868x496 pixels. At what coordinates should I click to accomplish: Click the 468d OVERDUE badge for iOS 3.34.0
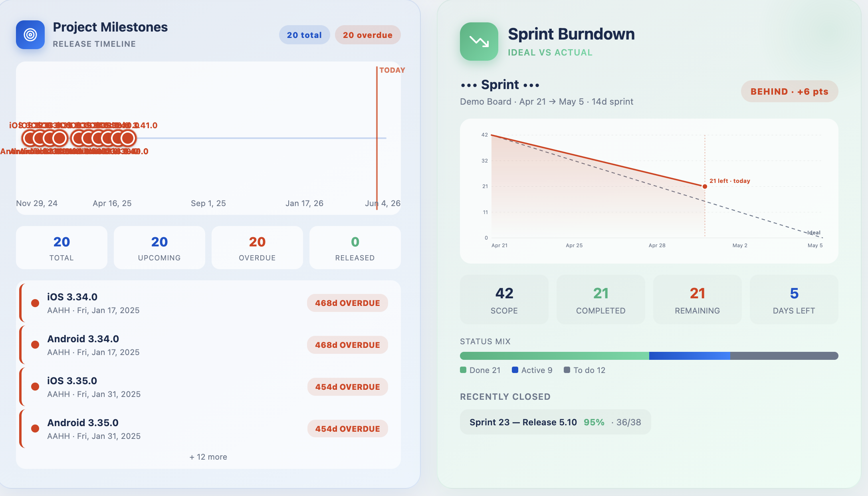coord(347,303)
